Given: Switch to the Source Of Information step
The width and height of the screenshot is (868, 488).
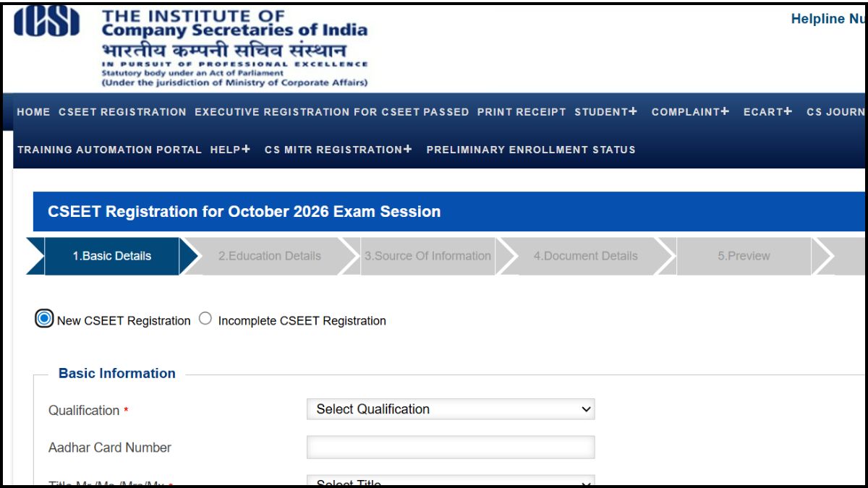Looking at the screenshot, I should pos(427,256).
